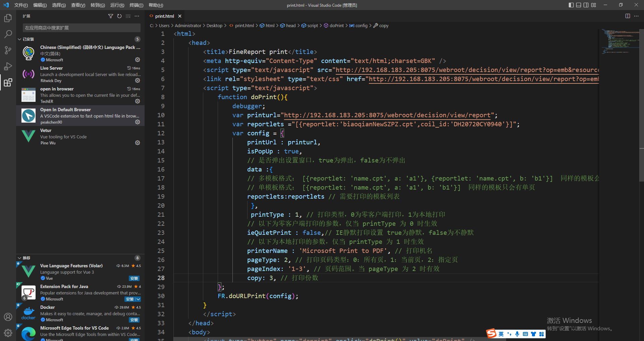This screenshot has width=644, height=341.
Task: Click the Sogou input method logo
Action: tap(491, 333)
